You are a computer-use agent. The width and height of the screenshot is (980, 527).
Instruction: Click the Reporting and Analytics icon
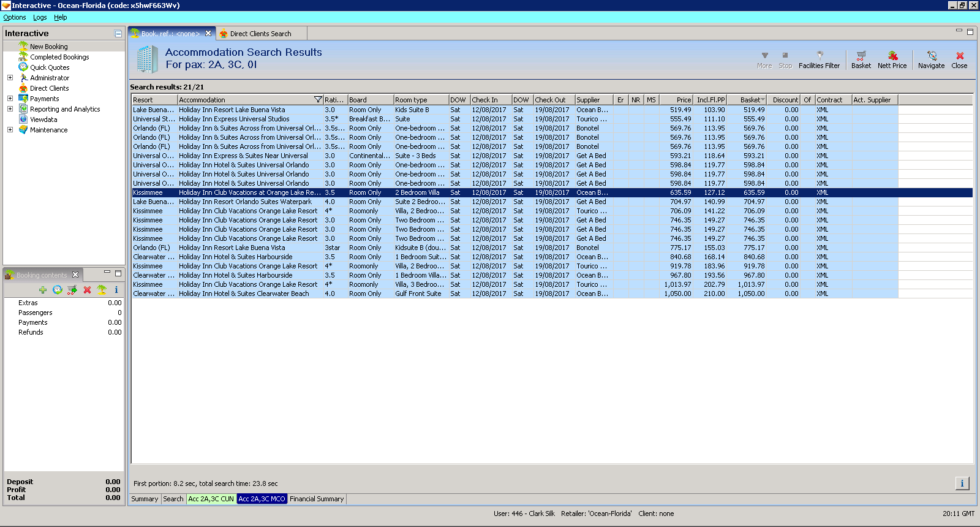[23, 109]
